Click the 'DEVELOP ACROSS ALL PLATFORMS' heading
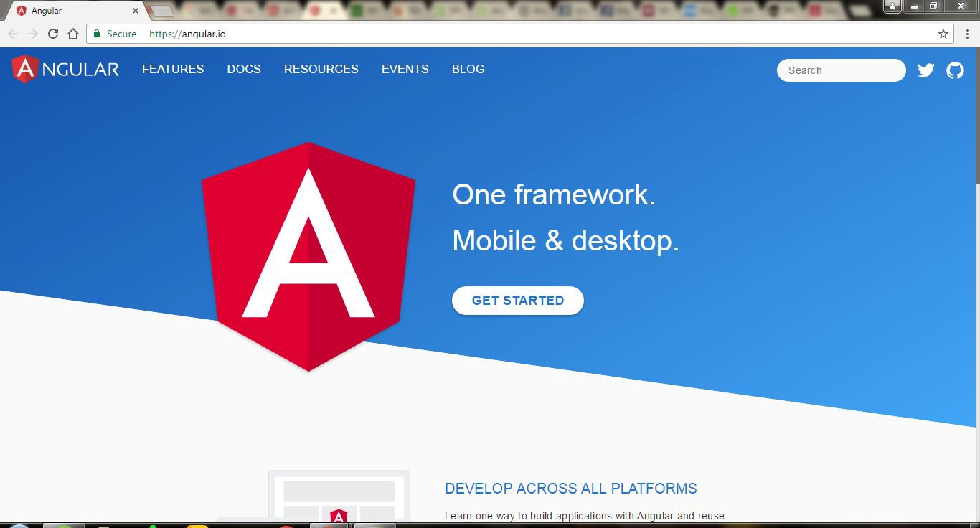This screenshot has width=980, height=528. coord(571,489)
